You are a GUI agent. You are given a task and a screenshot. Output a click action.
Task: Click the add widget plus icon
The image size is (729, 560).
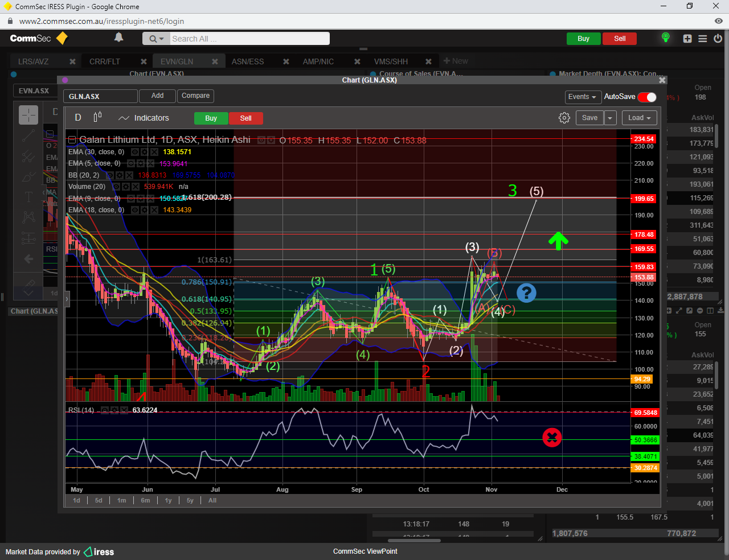pyautogui.click(x=687, y=39)
